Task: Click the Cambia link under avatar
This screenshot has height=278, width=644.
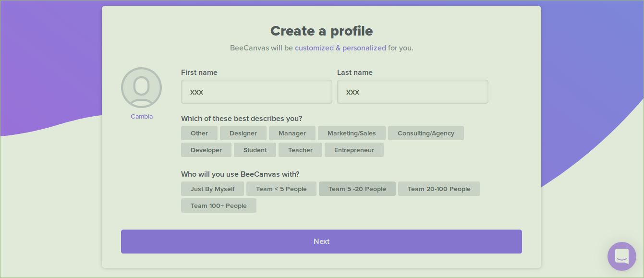Action: 142,116
